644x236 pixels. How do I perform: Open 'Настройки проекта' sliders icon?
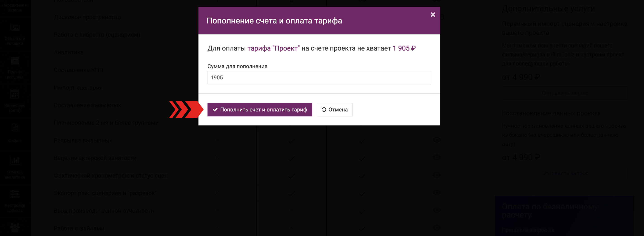pyautogui.click(x=15, y=194)
